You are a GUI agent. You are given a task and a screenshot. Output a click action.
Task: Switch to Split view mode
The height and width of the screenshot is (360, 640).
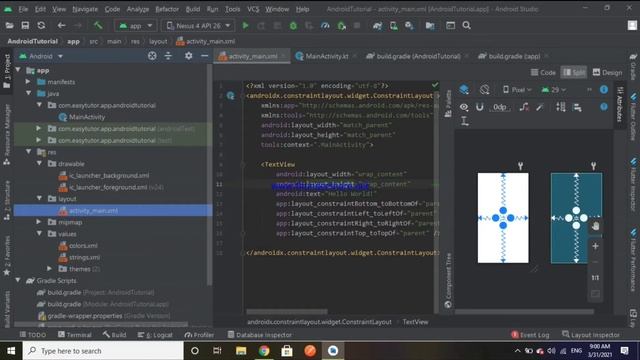coord(574,72)
